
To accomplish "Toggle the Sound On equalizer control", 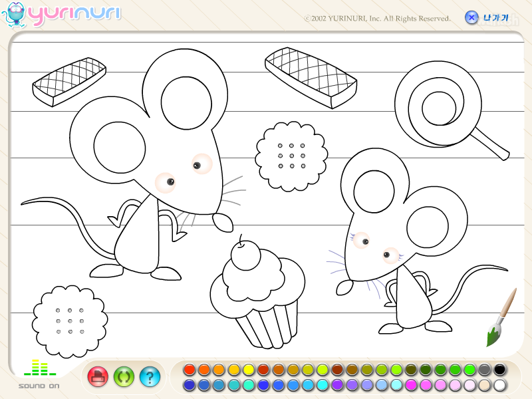I will click(x=39, y=374).
